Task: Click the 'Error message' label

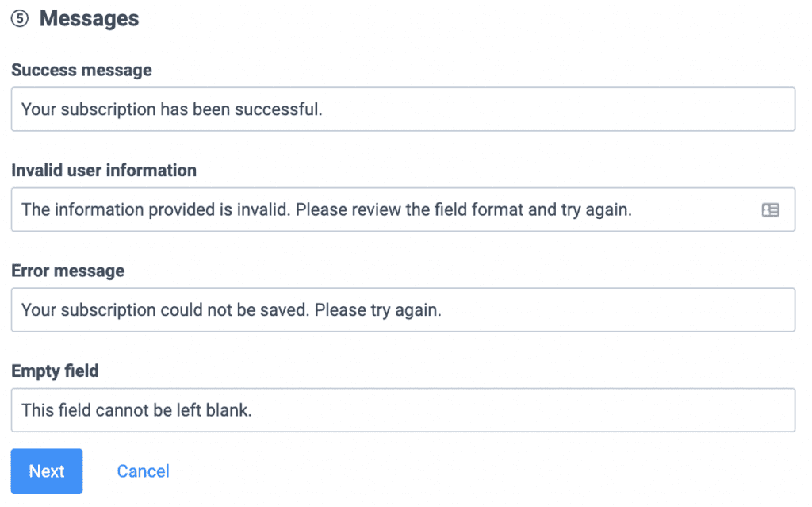Action: (x=68, y=271)
